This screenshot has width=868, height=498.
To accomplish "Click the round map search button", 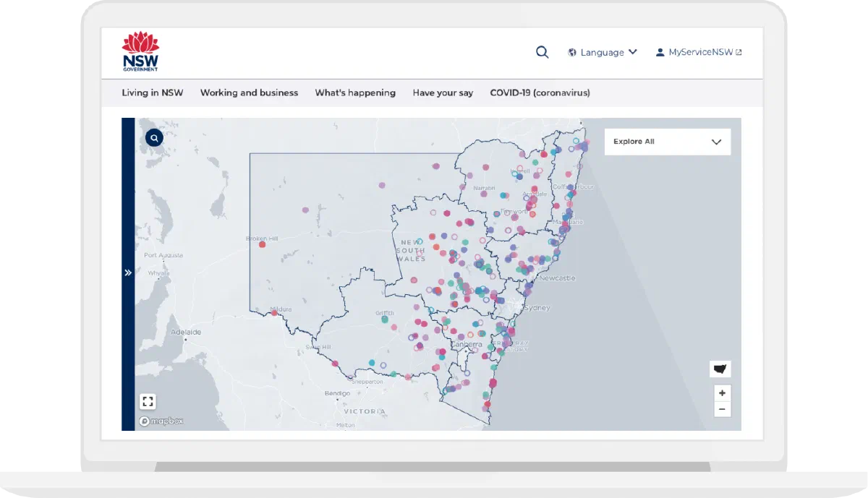I will click(154, 137).
